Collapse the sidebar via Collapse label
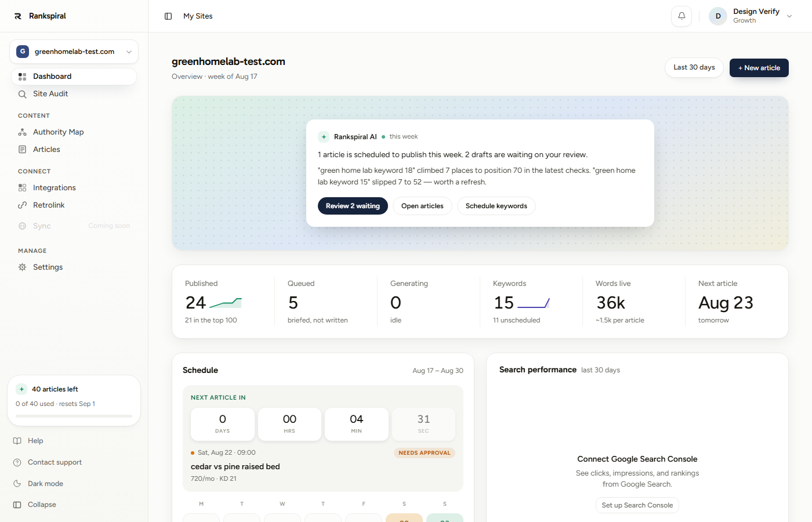Screen dimensions: 812x522 (x=42, y=505)
